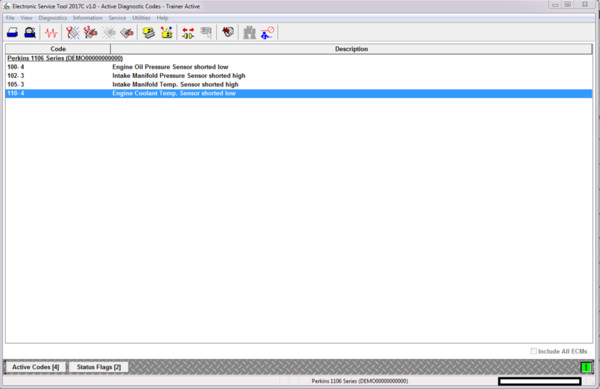Open the Service menu
Screen dimensions: 600x389
coord(117,18)
